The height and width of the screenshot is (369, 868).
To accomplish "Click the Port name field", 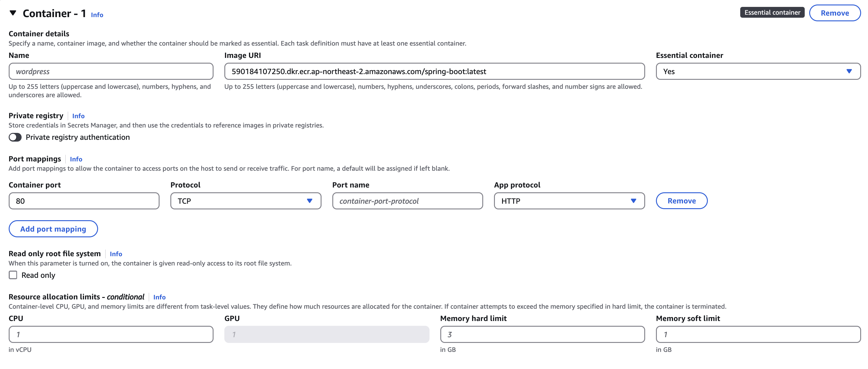I will [x=407, y=200].
